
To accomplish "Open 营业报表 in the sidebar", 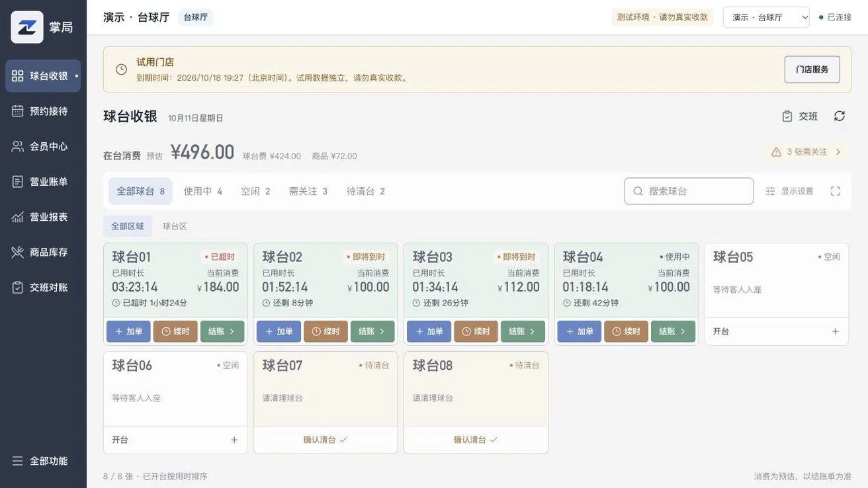I will (43, 217).
